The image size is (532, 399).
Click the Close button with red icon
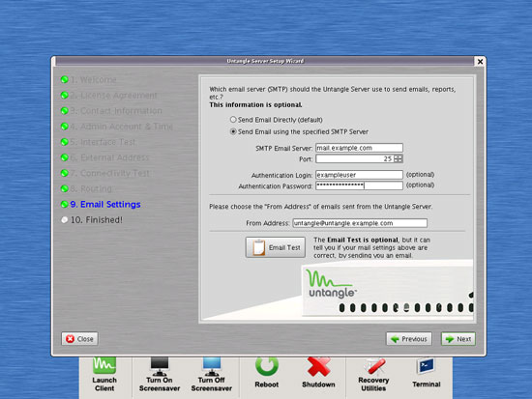(79, 339)
